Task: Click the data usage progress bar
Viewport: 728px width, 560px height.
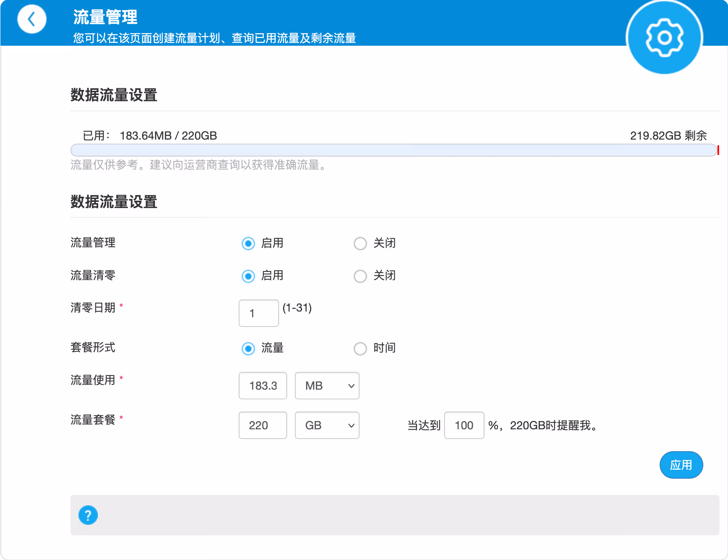Action: (x=393, y=150)
